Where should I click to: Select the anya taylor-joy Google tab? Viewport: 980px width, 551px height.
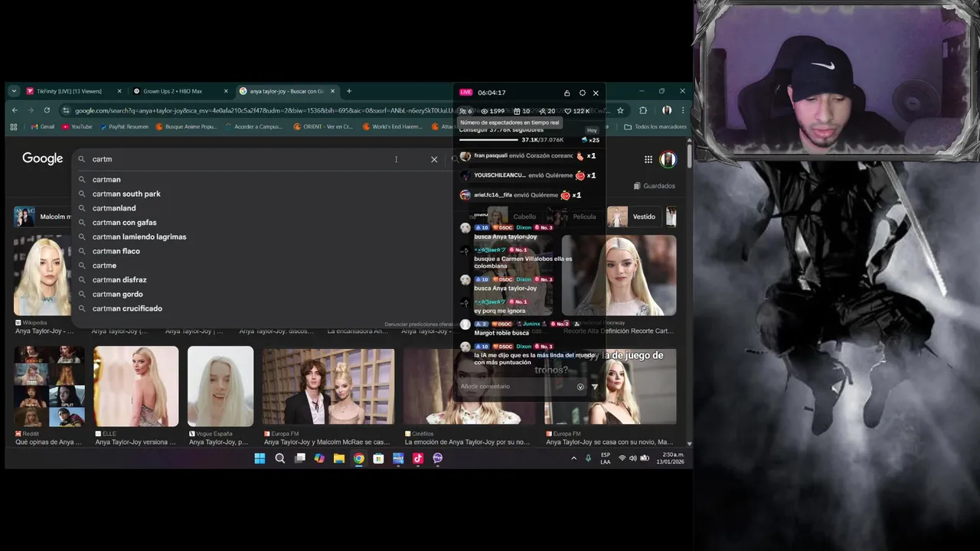[286, 91]
